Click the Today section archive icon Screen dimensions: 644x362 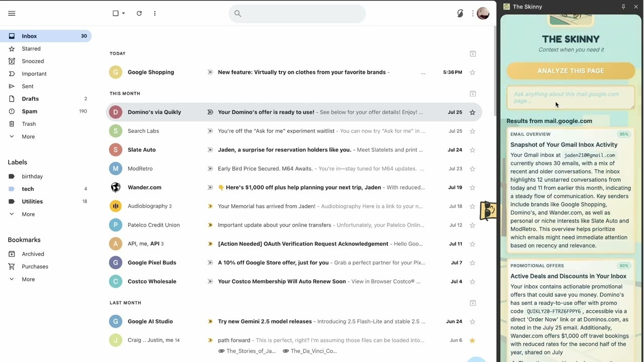(x=472, y=54)
